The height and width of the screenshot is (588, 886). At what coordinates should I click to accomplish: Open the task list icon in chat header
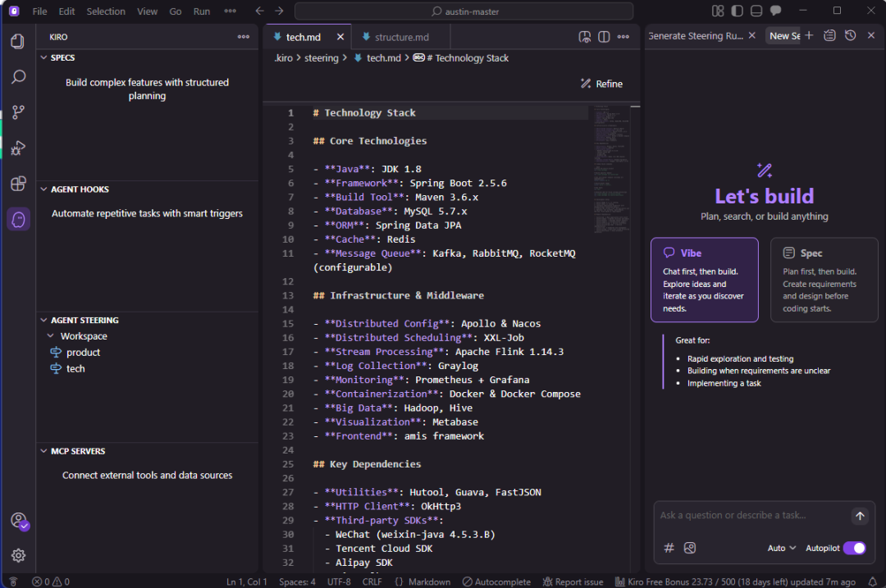pos(829,35)
